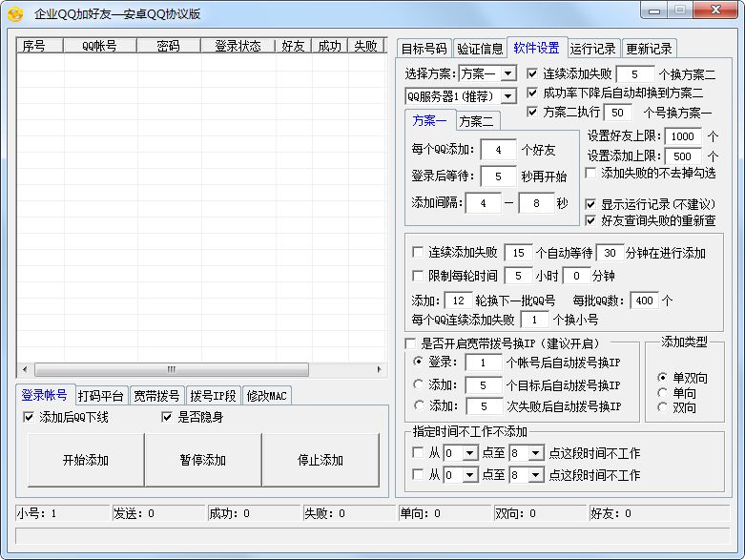Expand the 选择方案 dropdown
745x560 pixels.
click(x=508, y=73)
